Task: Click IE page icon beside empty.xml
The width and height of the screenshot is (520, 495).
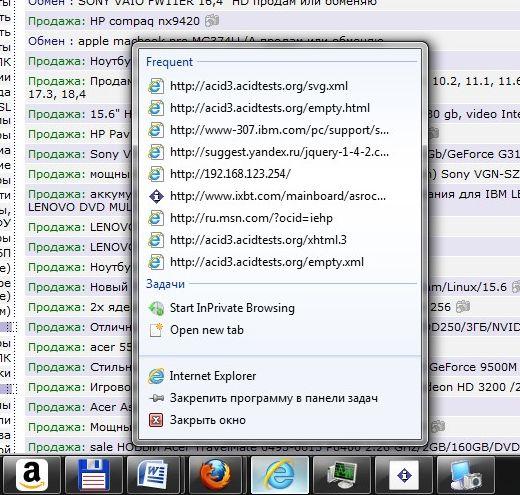Action: [x=156, y=262]
